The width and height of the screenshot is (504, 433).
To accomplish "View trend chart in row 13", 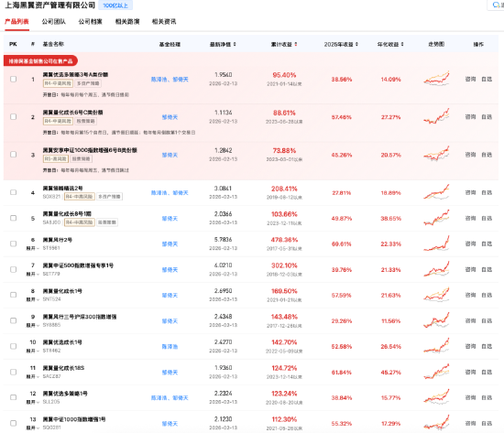I will coord(436,423).
